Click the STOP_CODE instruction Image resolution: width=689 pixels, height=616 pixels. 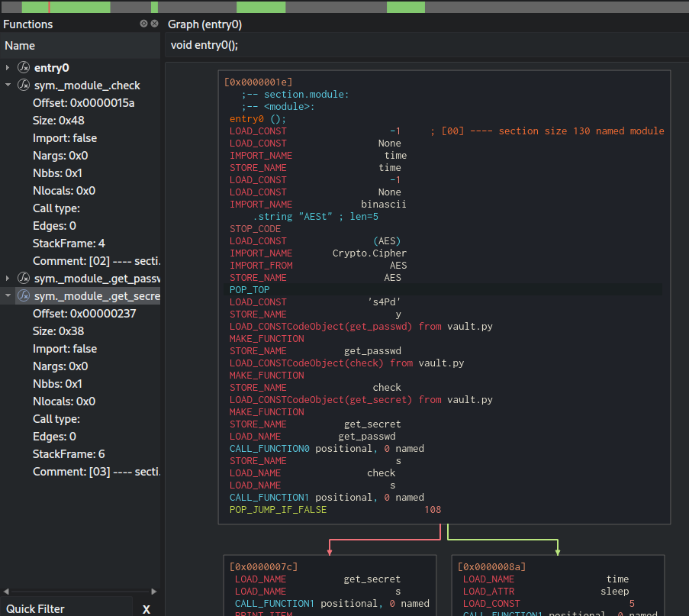tap(256, 229)
